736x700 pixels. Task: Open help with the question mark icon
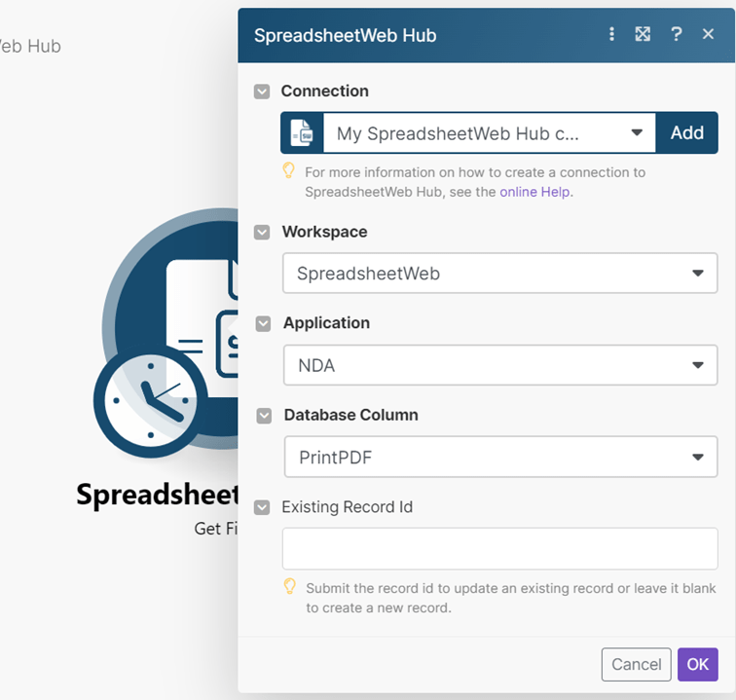click(676, 34)
